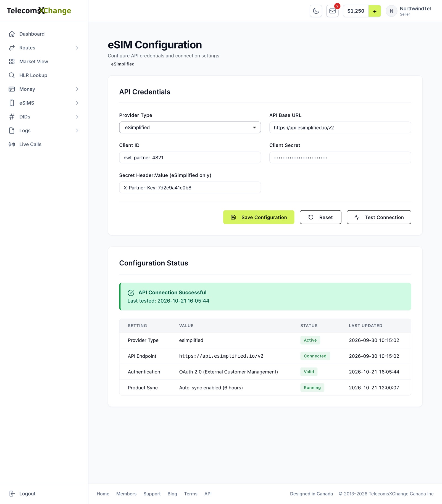Image resolution: width=442 pixels, height=504 pixels.
Task: Open the Provider Type dropdown
Action: point(190,128)
